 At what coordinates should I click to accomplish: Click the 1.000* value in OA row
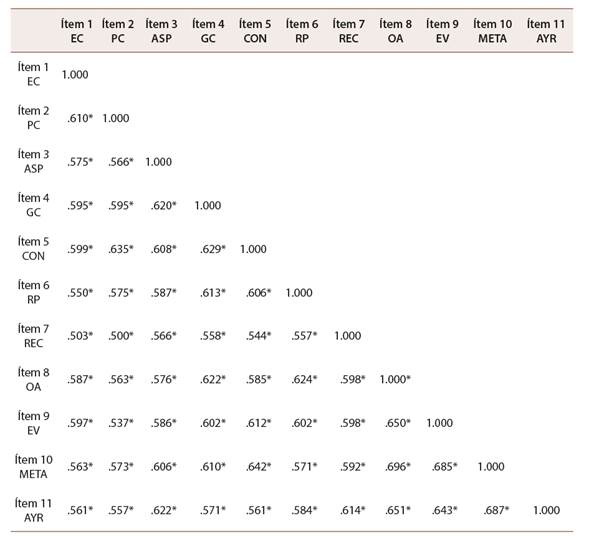coord(395,379)
